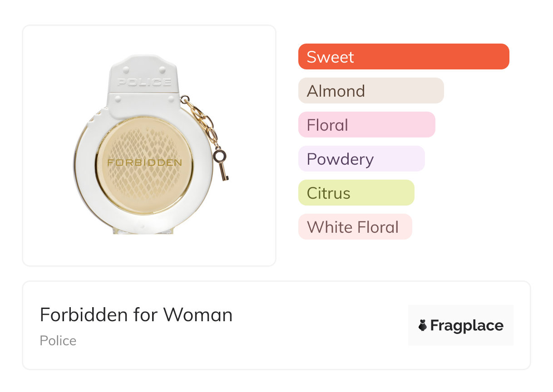The image size is (553, 392).
Task: Select the Citrus accord bar
Action: 356,193
